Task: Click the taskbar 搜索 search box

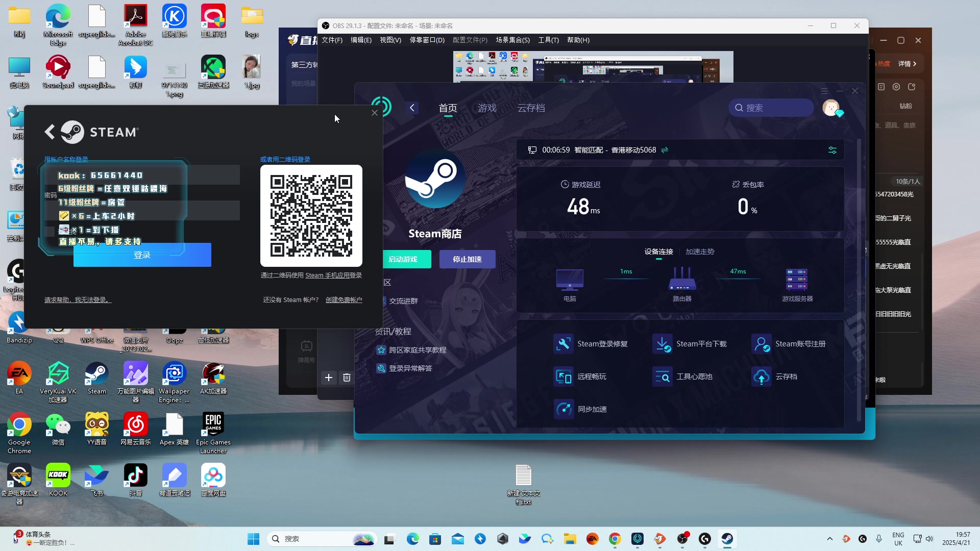Action: tap(323, 539)
